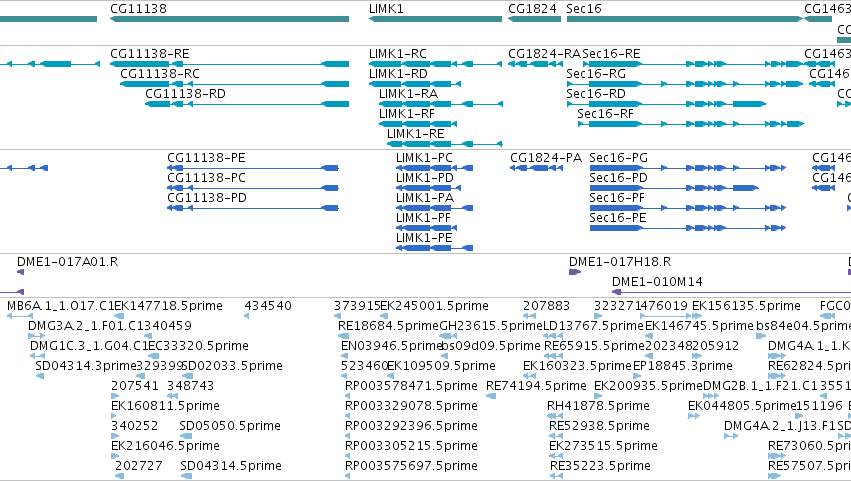This screenshot has height=481, width=851.
Task: Select the CG11138-PD protein feature
Action: pyautogui.click(x=253, y=208)
